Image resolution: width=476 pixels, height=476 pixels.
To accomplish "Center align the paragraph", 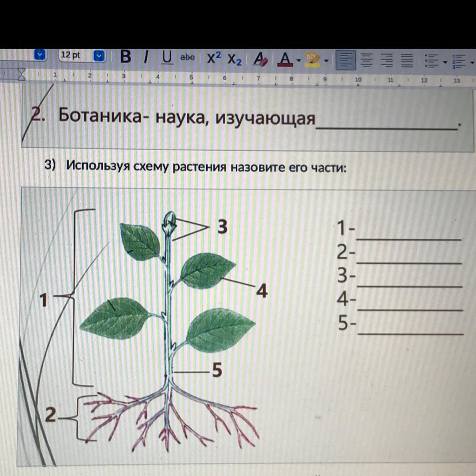I will [x=367, y=60].
